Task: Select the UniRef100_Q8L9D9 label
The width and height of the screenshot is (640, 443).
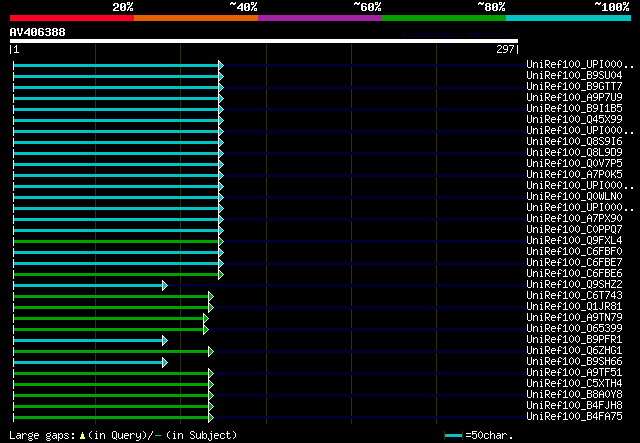Action: (574, 152)
